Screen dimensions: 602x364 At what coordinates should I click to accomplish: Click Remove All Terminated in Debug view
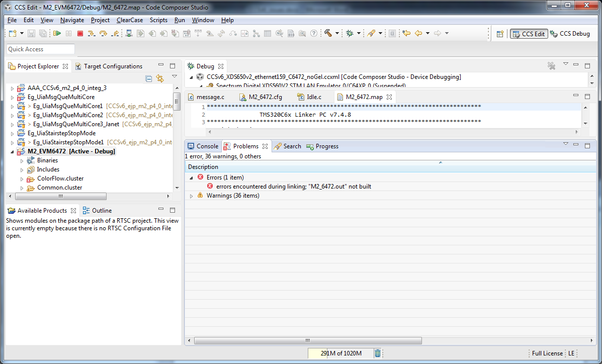click(x=551, y=66)
